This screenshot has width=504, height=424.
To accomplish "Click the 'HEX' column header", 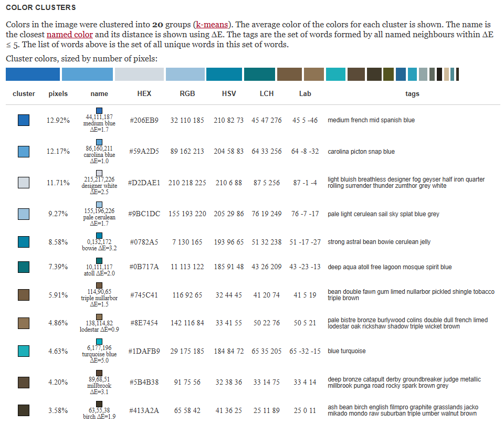I will (x=144, y=94).
